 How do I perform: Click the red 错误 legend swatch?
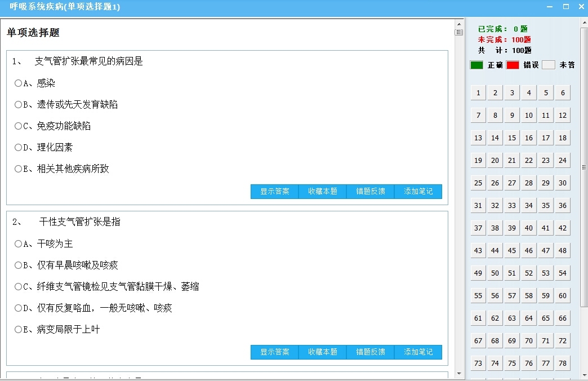(x=513, y=65)
